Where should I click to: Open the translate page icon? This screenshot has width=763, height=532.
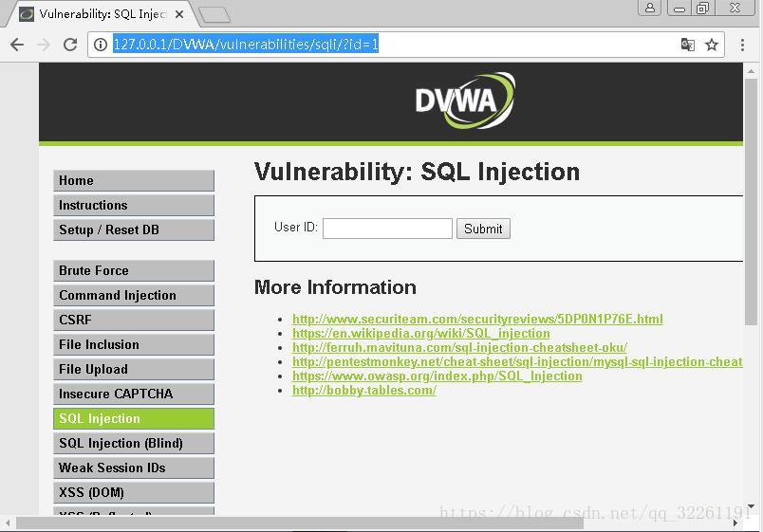coord(688,45)
